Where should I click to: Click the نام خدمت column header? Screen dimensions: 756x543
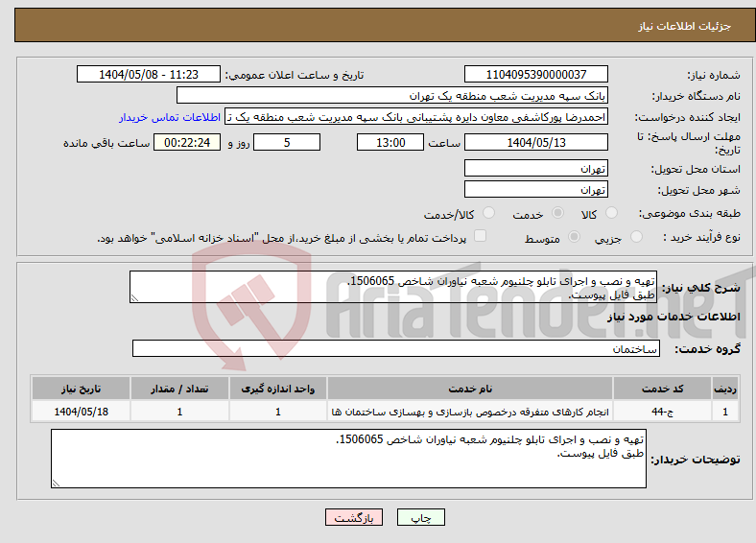tap(470, 389)
